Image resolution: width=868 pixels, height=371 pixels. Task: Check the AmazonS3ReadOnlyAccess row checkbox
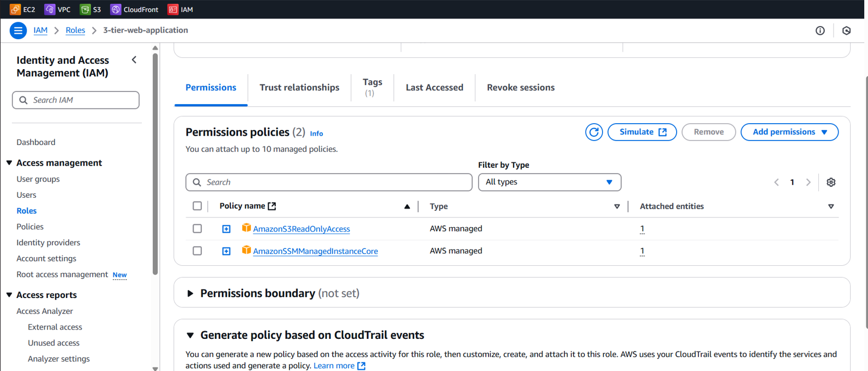tap(197, 229)
